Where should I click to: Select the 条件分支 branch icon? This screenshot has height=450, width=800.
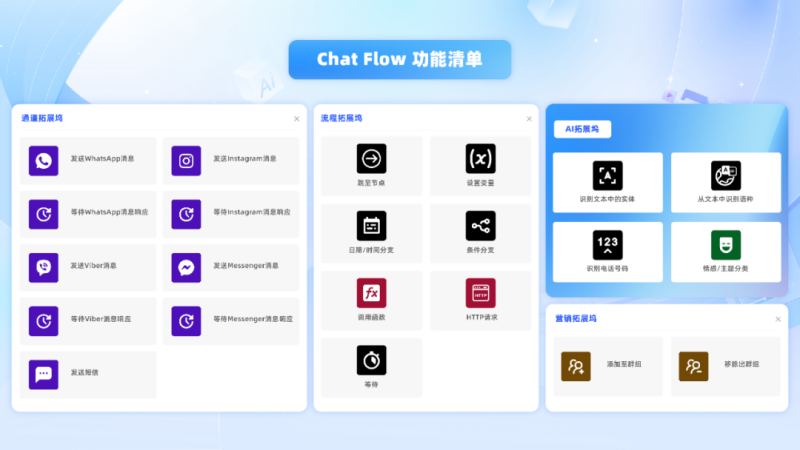480,225
